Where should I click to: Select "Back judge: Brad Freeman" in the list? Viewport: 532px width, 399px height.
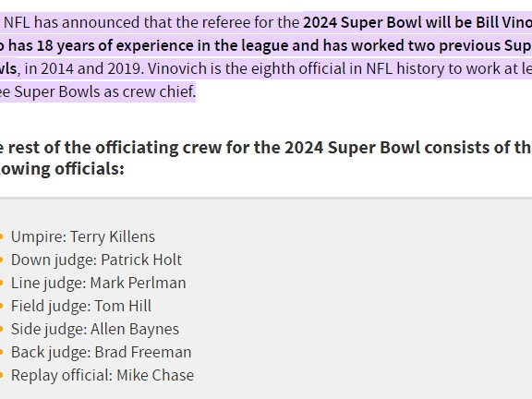pos(101,352)
